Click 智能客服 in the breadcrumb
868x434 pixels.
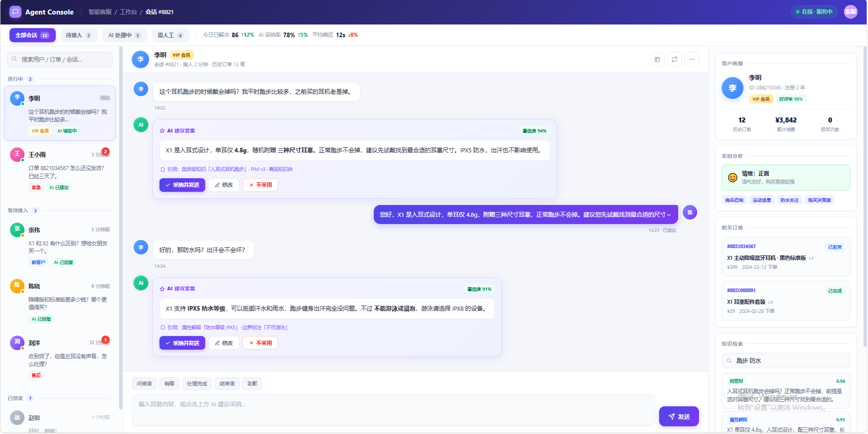[100, 12]
